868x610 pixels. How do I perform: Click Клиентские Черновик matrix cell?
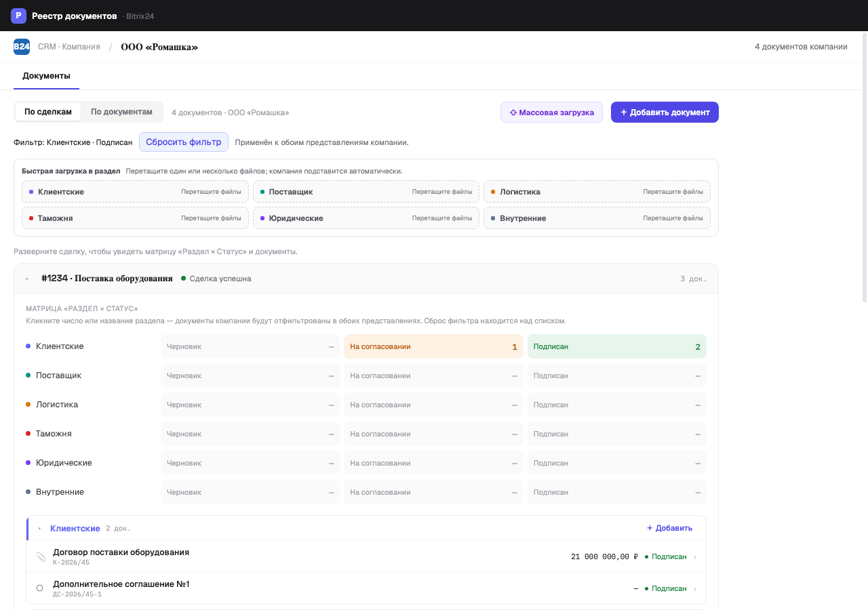pyautogui.click(x=250, y=346)
